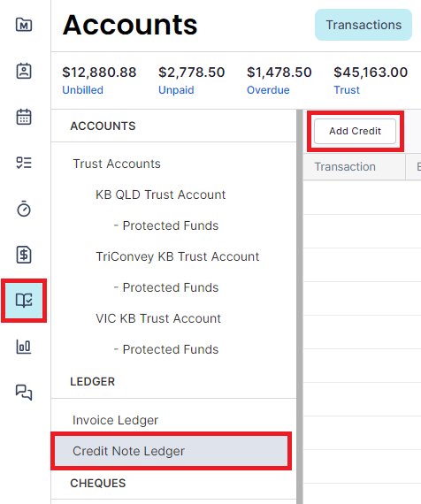
Task: Open the Reports bar chart icon
Action: coord(24,347)
